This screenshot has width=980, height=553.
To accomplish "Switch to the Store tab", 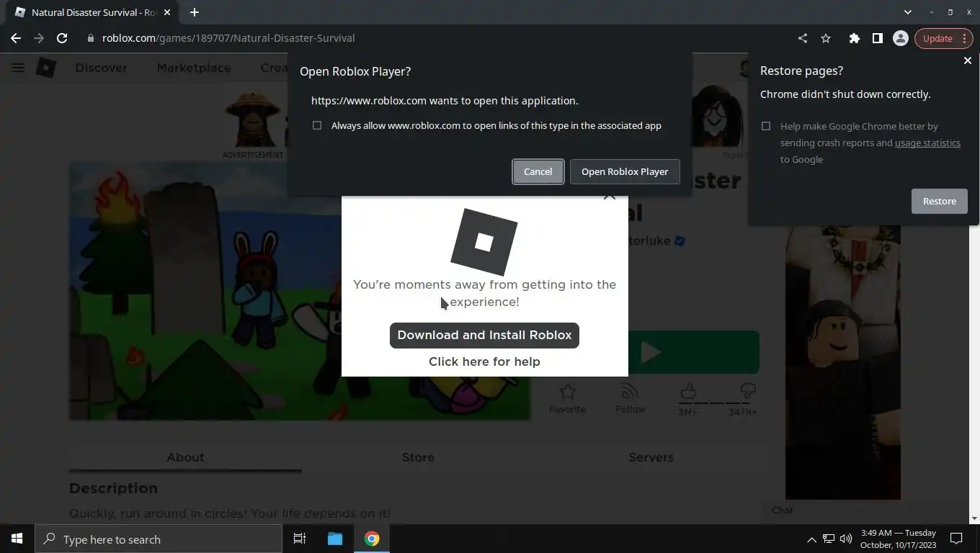I will point(418,457).
